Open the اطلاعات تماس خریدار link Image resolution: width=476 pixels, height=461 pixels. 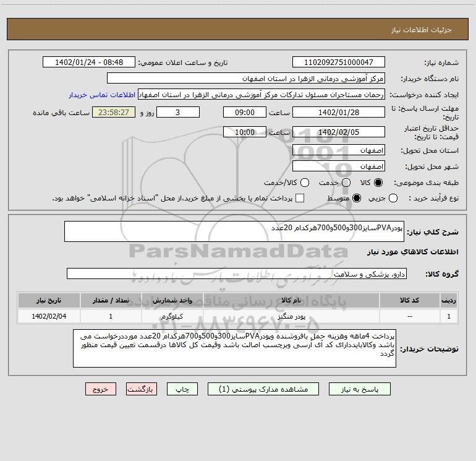coord(102,95)
